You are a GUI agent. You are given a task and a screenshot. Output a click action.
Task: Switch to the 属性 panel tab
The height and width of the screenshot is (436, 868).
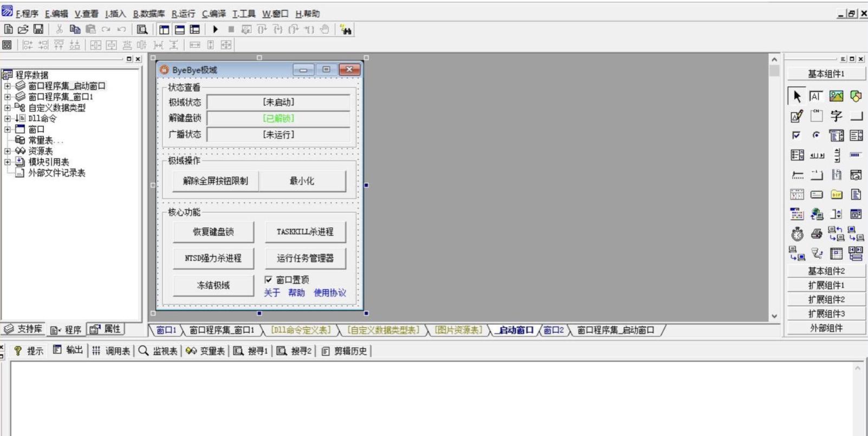[106, 329]
